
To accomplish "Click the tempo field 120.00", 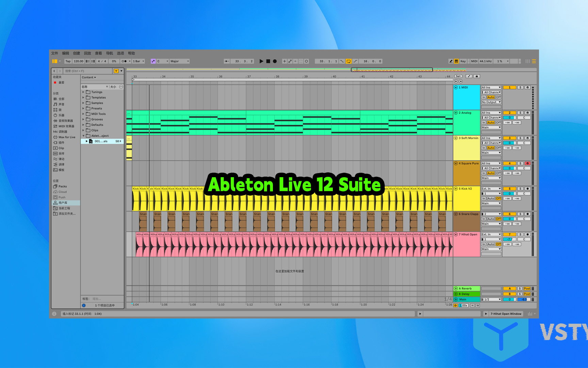I will pos(79,61).
